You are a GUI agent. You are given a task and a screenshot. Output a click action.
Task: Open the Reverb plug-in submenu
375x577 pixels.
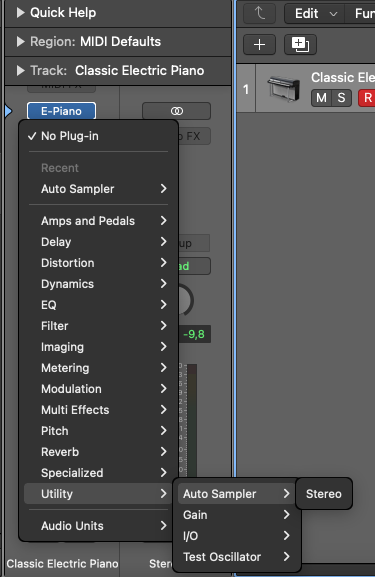tap(98, 452)
